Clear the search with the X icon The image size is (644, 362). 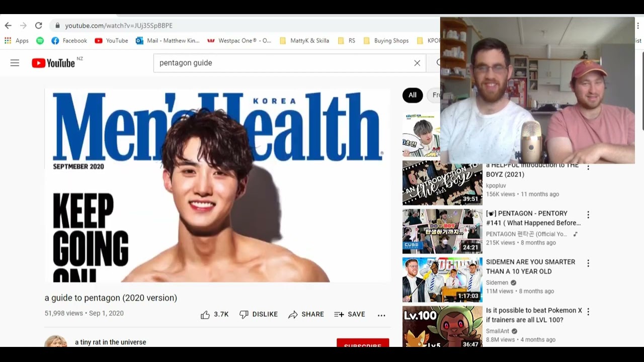coord(417,63)
